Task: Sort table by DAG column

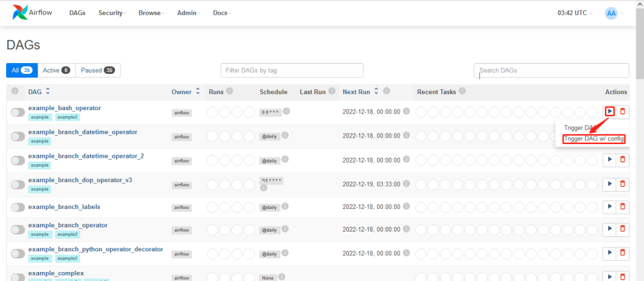Action: pos(39,92)
